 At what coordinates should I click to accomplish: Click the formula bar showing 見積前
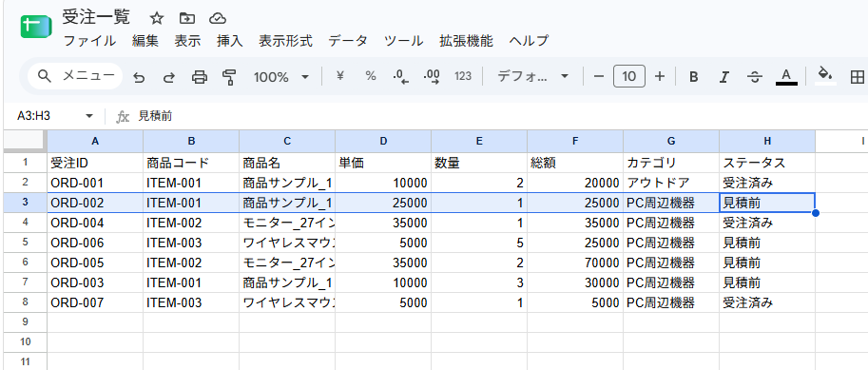tap(498, 116)
